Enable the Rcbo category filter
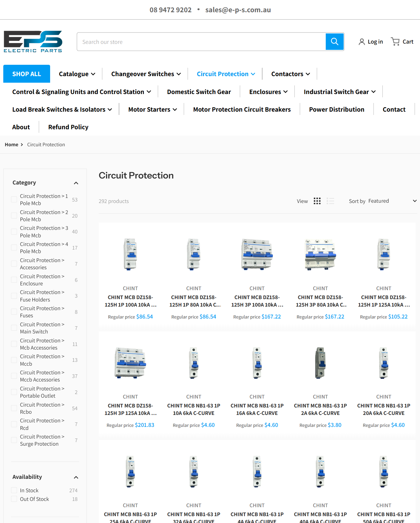The image size is (420, 523). (x=14, y=408)
